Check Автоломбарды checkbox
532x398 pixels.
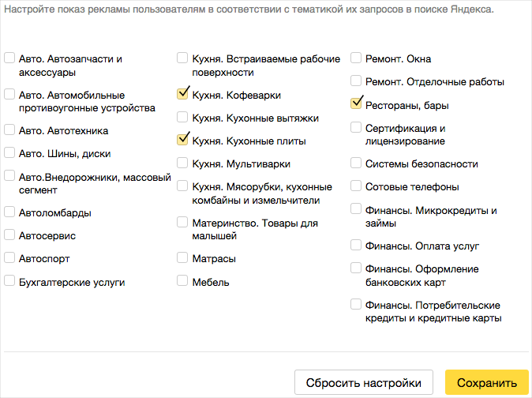[x=9, y=212]
